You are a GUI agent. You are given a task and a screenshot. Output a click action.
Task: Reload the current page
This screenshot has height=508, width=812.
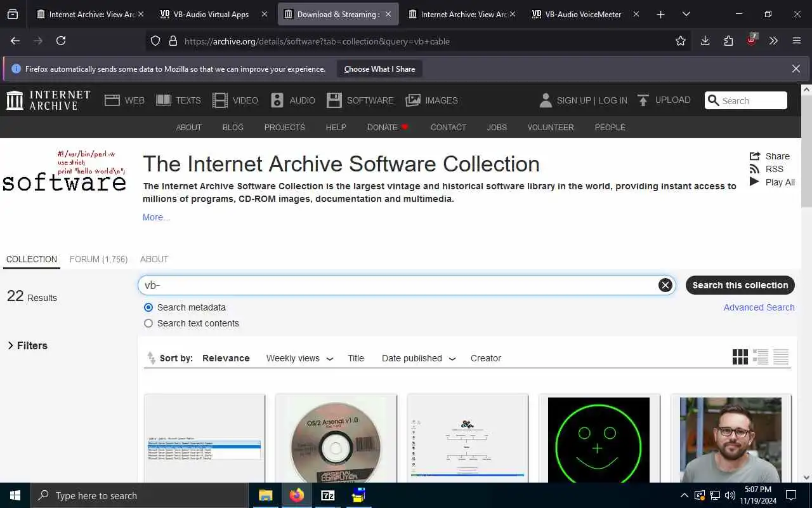point(61,41)
